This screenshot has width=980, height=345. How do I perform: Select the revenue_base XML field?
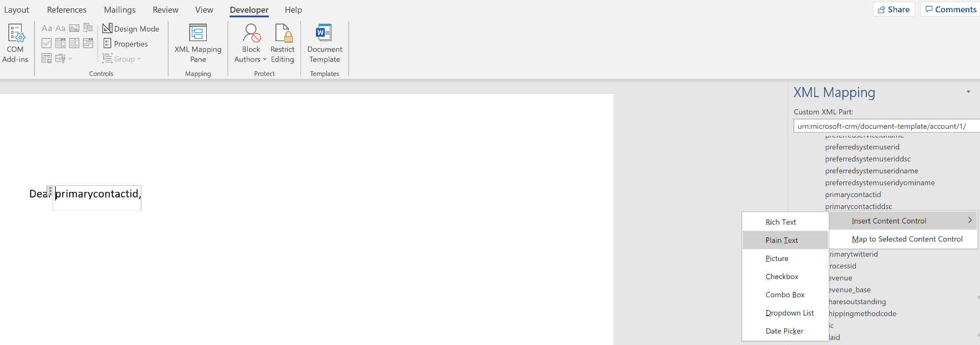tap(850, 290)
